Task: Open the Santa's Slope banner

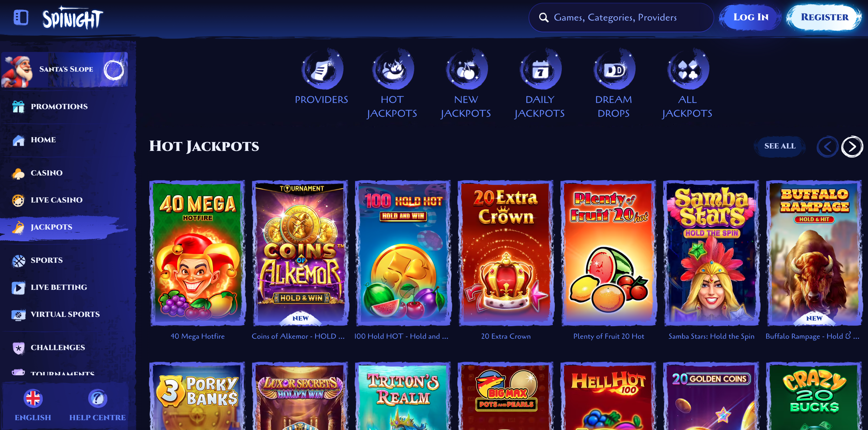Action: [x=65, y=70]
